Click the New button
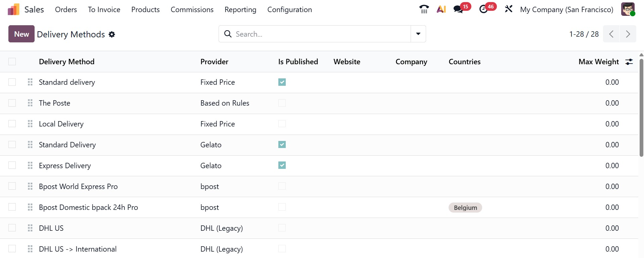Screen dimensions: 644x258 click(x=21, y=34)
